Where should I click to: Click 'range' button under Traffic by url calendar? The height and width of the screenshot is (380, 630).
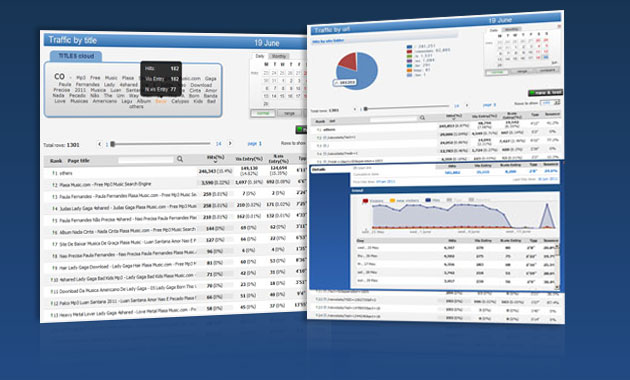[x=522, y=71]
